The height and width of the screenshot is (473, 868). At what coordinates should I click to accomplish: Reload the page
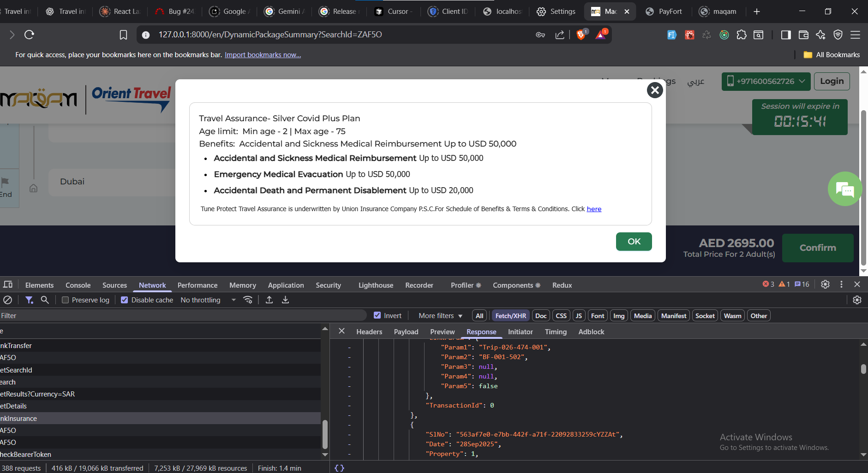[x=29, y=35]
